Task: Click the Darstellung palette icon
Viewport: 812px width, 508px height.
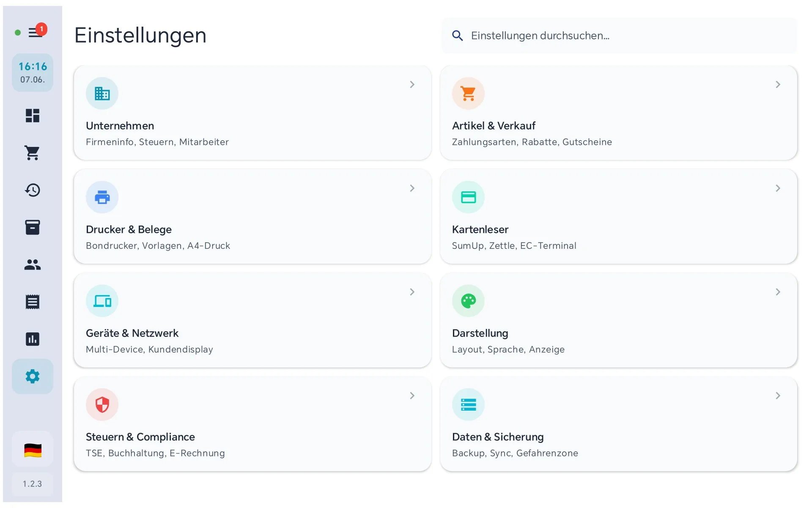Action: pyautogui.click(x=468, y=301)
